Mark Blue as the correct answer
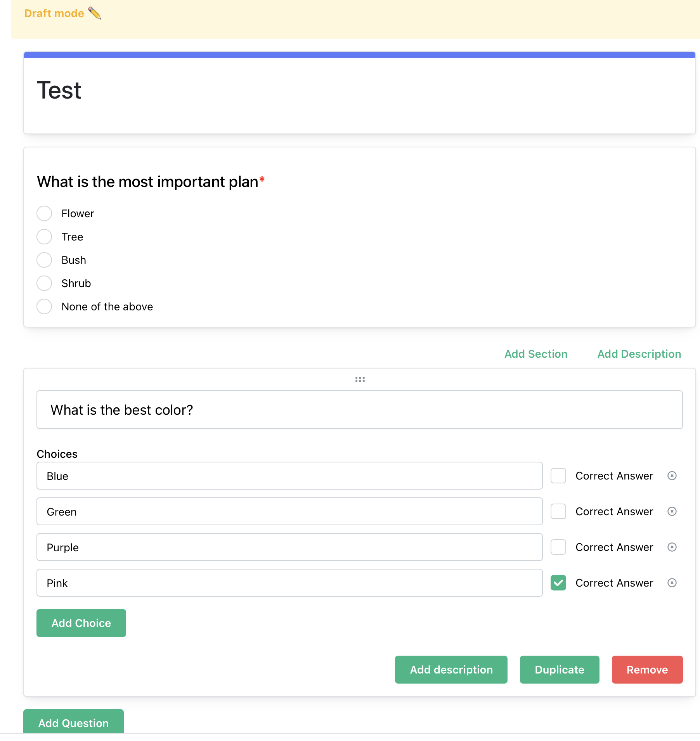 point(558,476)
